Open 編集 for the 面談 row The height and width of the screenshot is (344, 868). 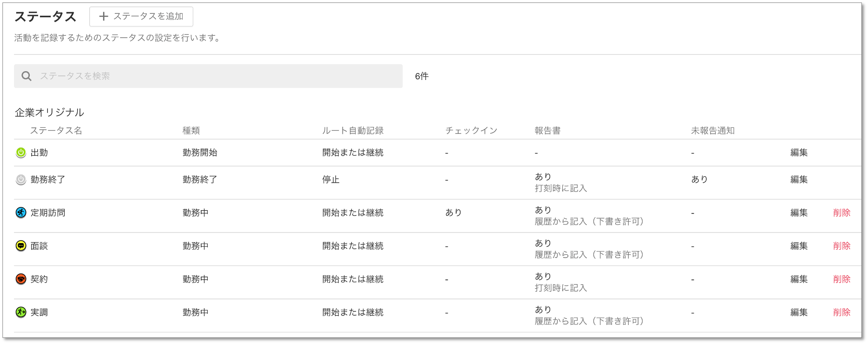(x=799, y=246)
